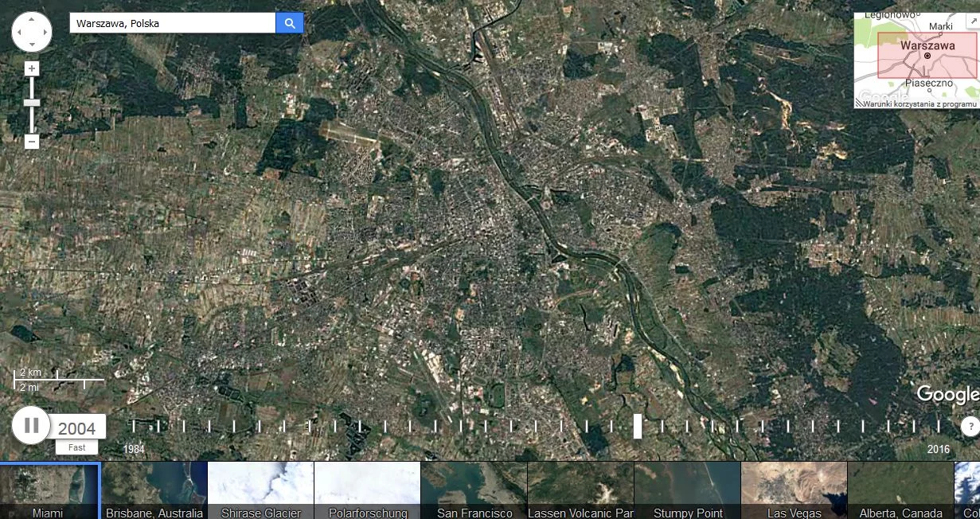The image size is (980, 519).
Task: Click the highlighted current year tick on the timeline
Action: (x=638, y=426)
